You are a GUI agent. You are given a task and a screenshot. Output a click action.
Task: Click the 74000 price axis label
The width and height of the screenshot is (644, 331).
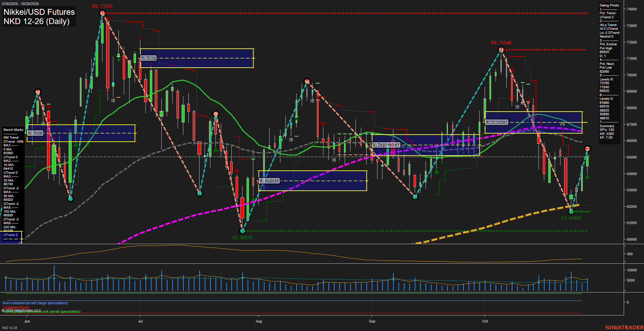click(x=632, y=9)
